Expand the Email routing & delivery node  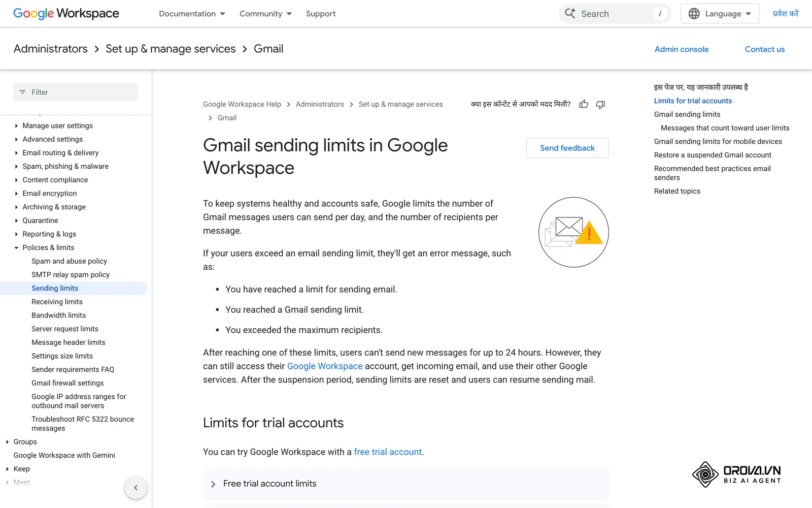tap(16, 153)
